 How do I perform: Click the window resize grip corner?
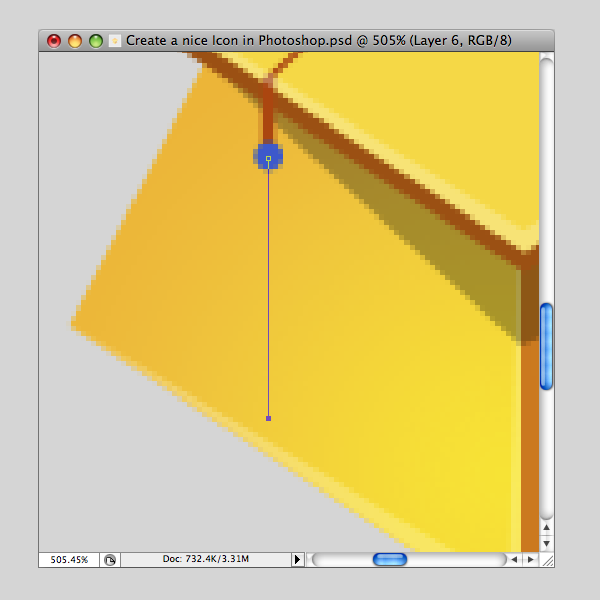pos(548,561)
